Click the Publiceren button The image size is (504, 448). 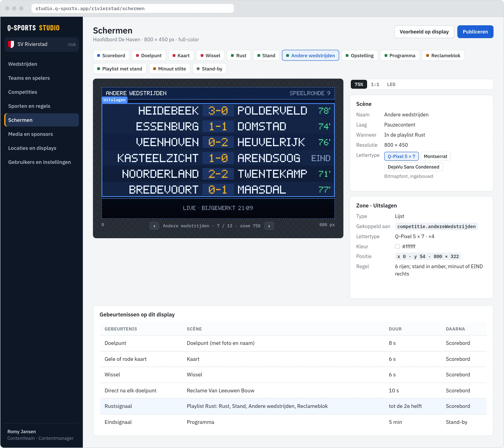pyautogui.click(x=475, y=32)
